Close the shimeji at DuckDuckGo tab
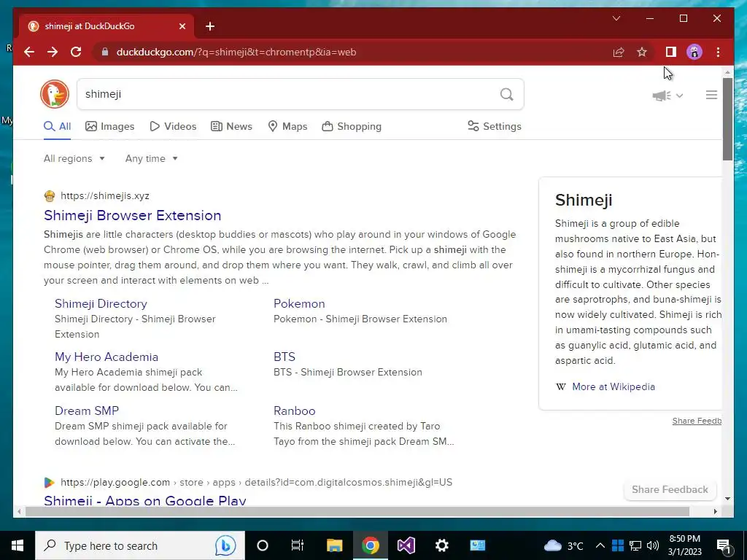747x560 pixels. click(182, 26)
